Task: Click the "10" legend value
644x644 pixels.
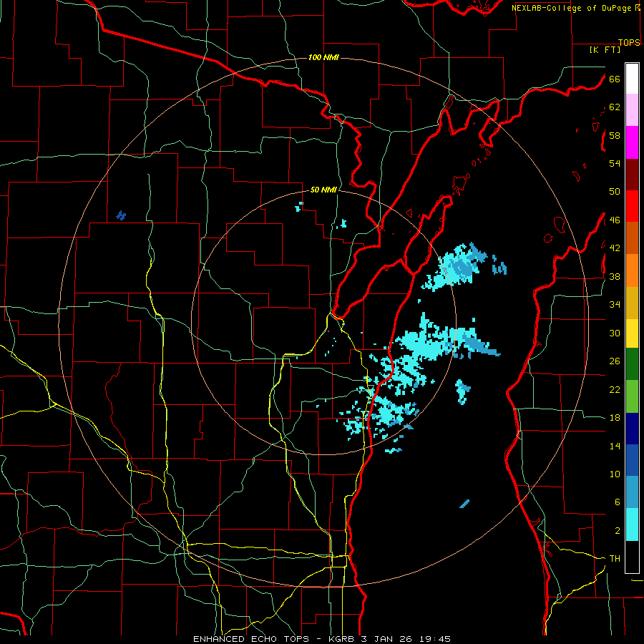Action: point(615,474)
